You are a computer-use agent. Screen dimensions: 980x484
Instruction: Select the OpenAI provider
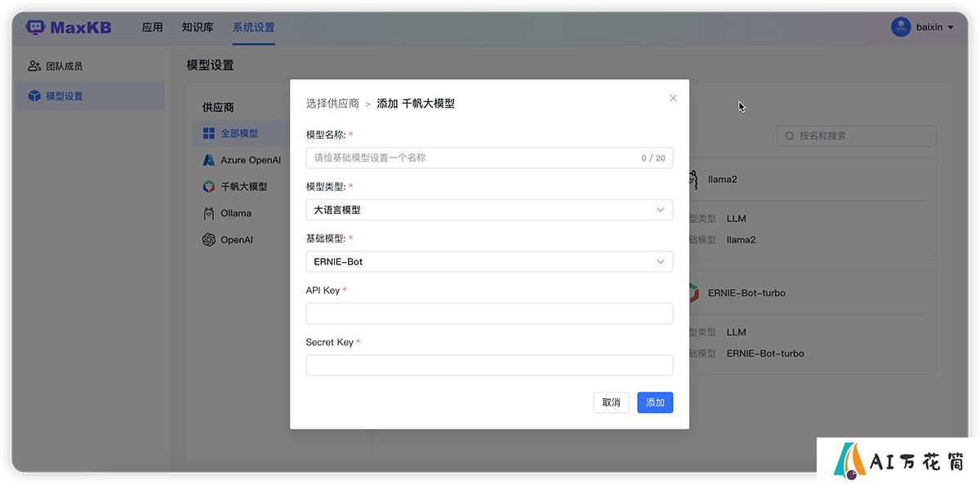pos(239,240)
